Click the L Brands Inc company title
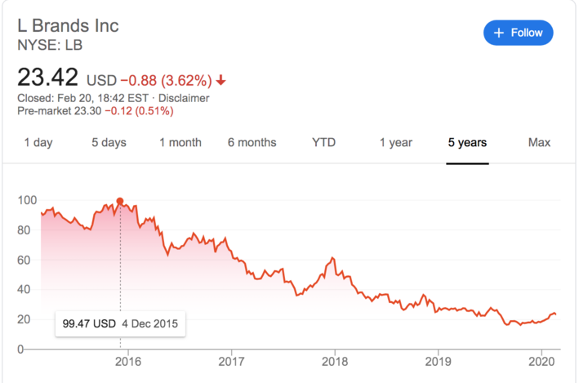The height and width of the screenshot is (383, 588). (69, 25)
